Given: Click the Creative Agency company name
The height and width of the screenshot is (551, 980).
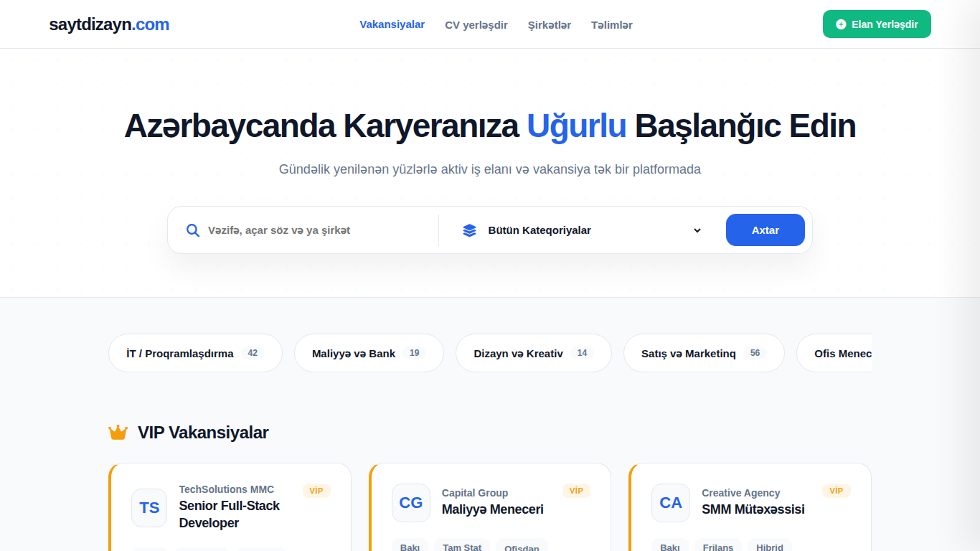Looking at the screenshot, I should point(741,493).
